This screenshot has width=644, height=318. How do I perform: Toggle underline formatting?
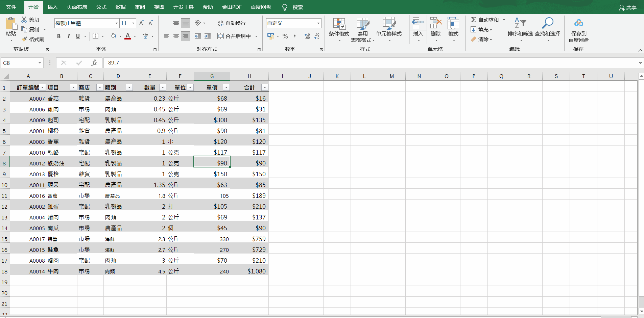click(x=78, y=36)
